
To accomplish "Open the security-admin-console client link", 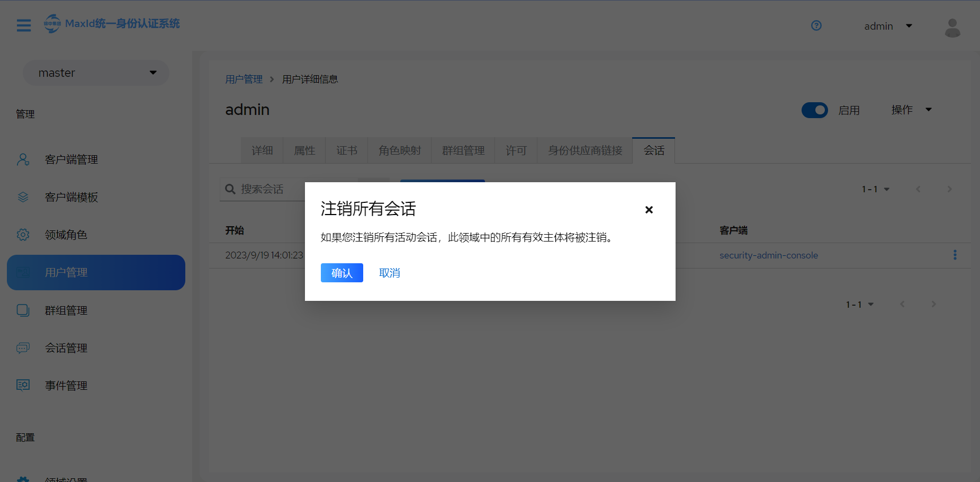I will (769, 255).
